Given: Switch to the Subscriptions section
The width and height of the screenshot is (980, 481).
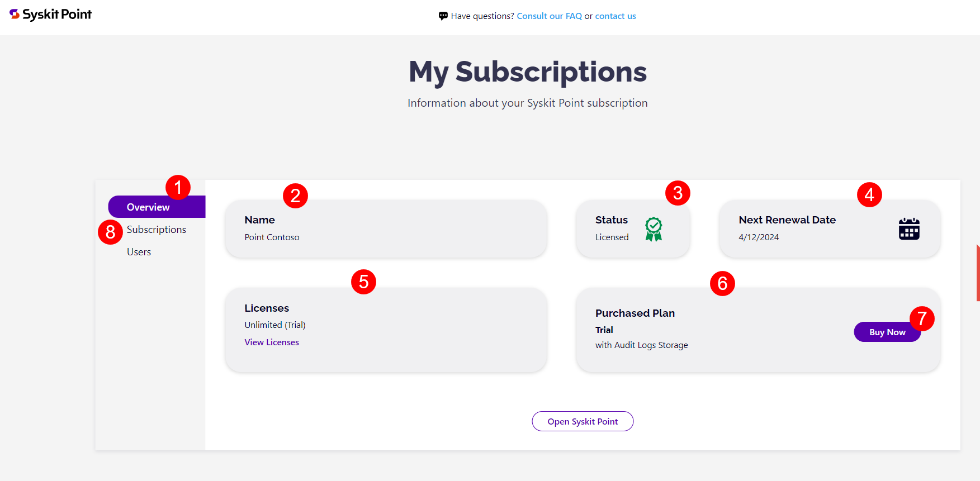Looking at the screenshot, I should 157,229.
